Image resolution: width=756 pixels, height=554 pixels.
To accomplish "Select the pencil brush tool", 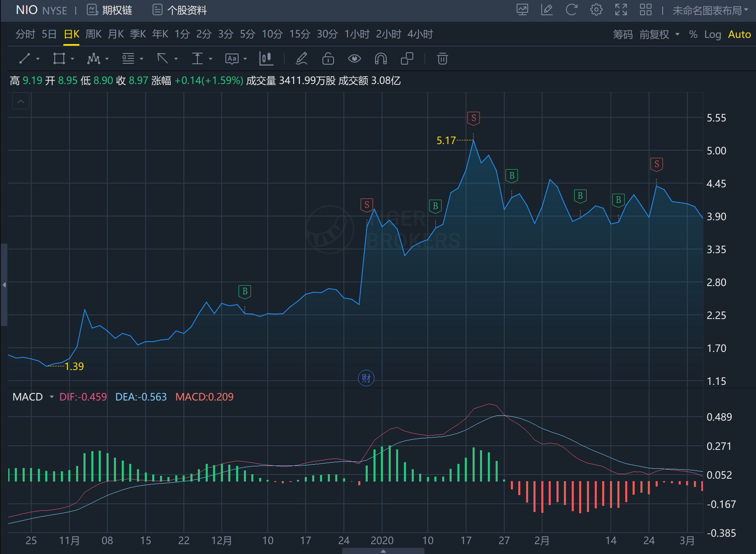I will click(301, 59).
